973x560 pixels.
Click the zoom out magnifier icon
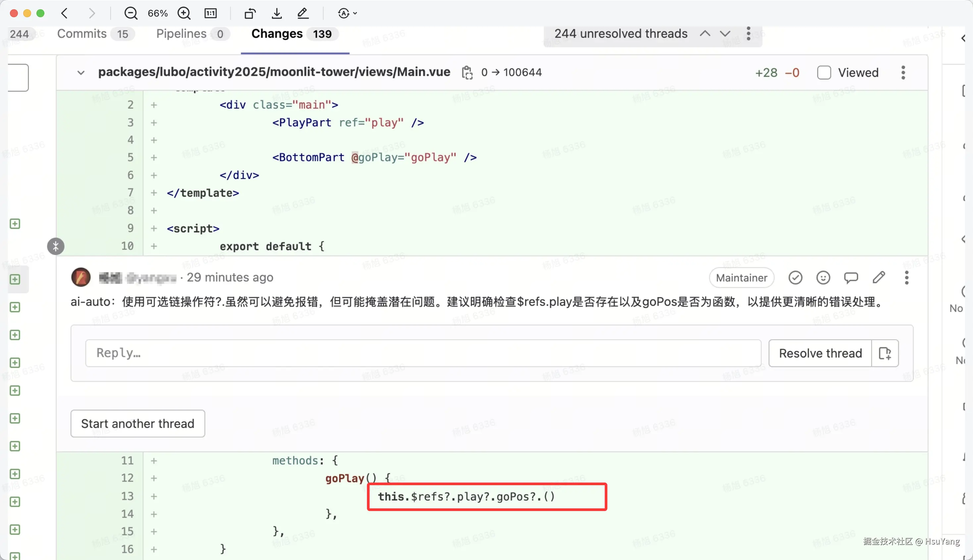click(131, 14)
